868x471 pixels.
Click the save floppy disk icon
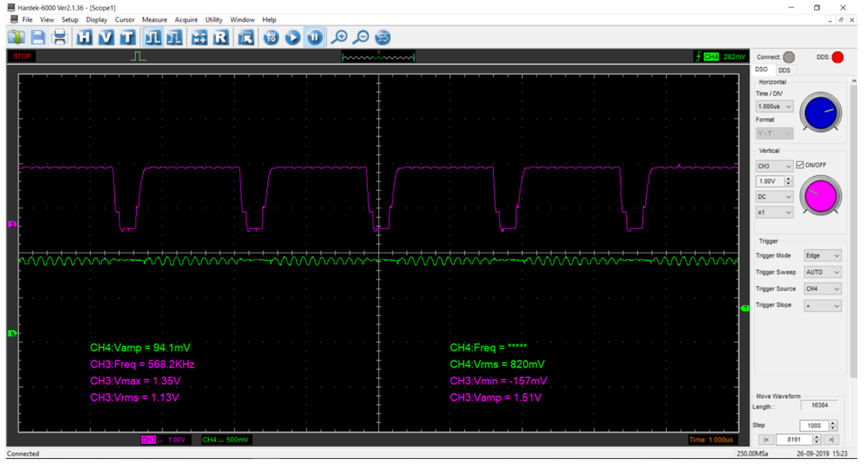tap(38, 37)
